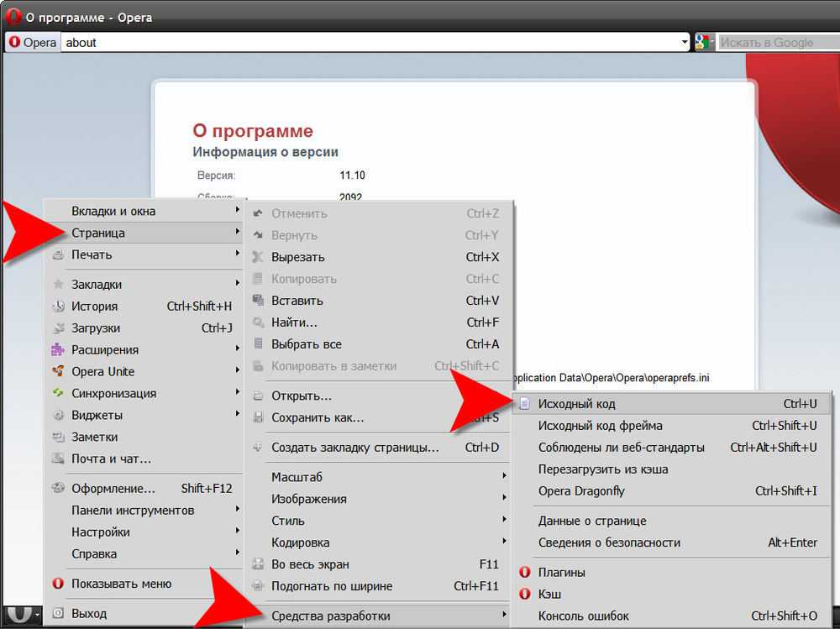Viewport: 840px width, 629px height.
Task: Click the Opera label button in the address bar
Action: pos(34,42)
